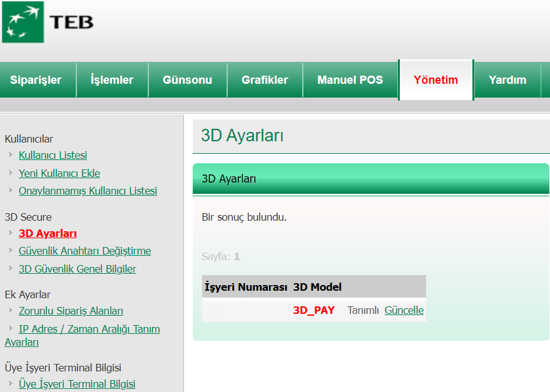
Task: Click the TEB logo
Action: click(x=48, y=22)
